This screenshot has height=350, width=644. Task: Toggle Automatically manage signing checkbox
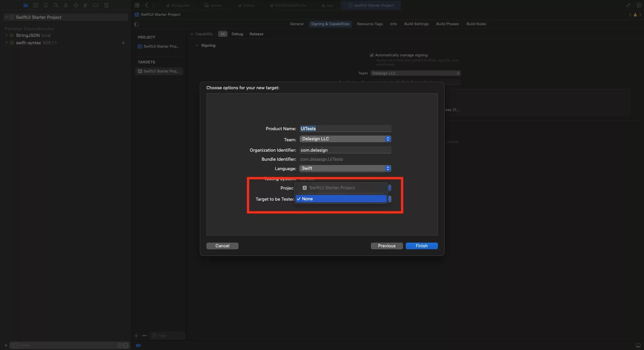tap(371, 55)
